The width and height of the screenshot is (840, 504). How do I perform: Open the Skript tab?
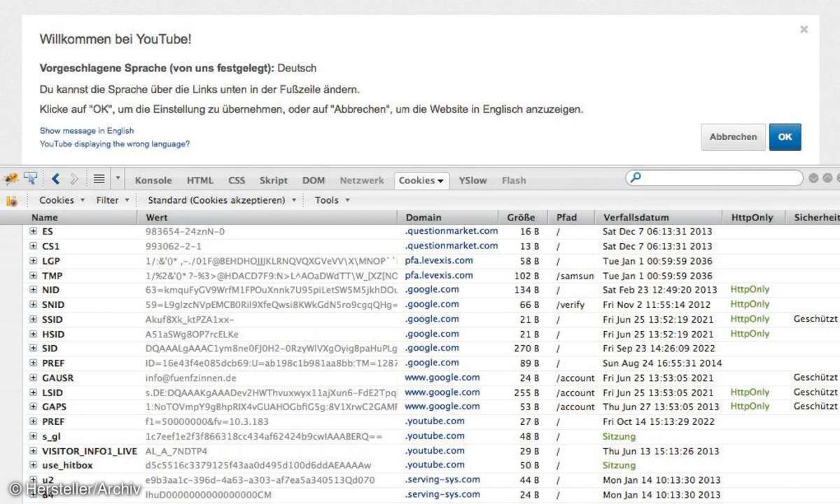click(x=274, y=181)
